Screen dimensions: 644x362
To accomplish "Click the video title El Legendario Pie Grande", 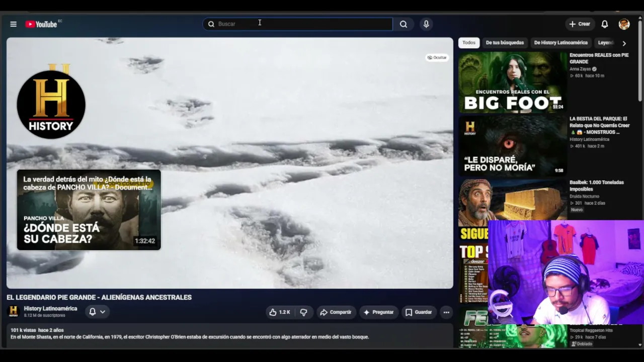I will click(99, 298).
